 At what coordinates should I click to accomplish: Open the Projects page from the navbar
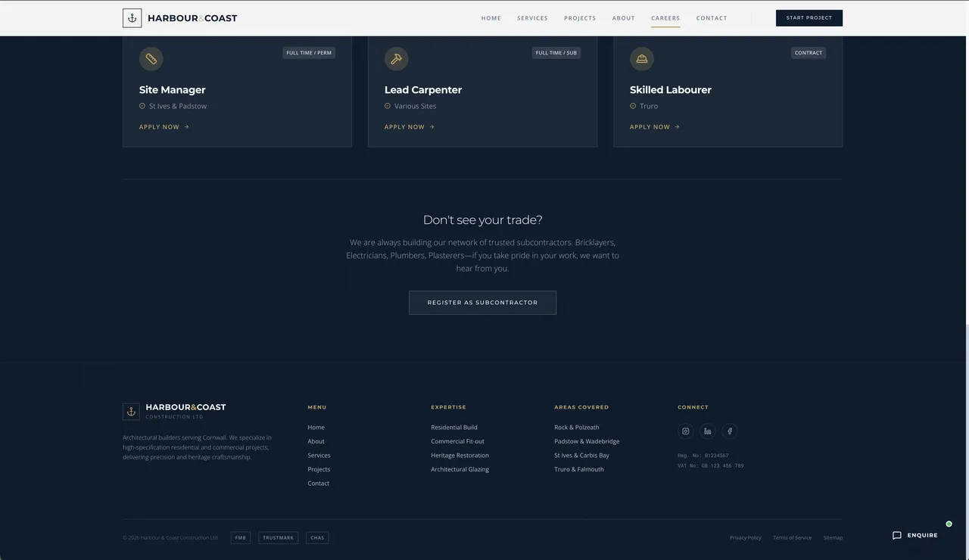580,18
